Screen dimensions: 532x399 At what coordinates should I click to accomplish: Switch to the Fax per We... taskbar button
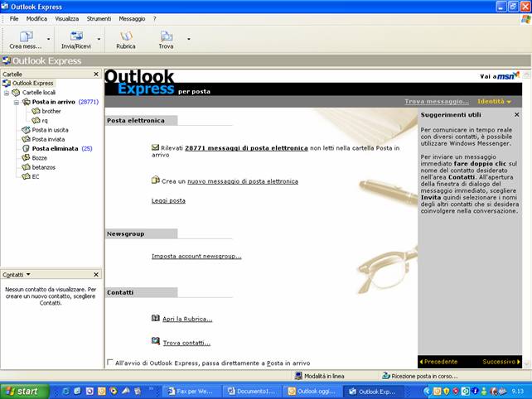tap(191, 392)
